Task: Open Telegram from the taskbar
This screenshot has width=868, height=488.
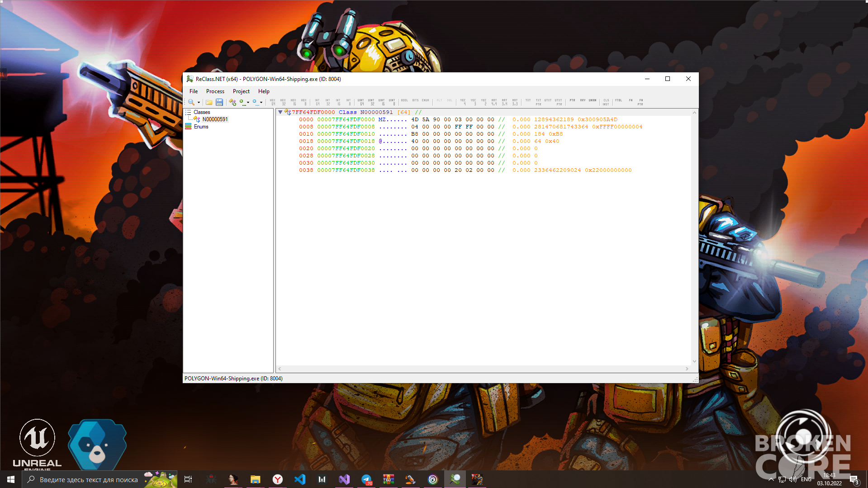Action: [366, 479]
